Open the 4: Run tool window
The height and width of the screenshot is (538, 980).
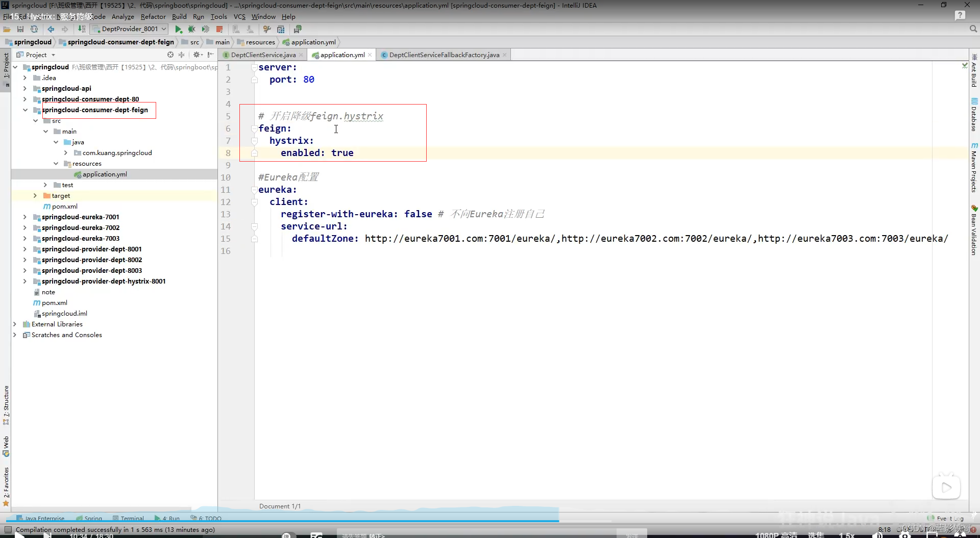(x=167, y=518)
